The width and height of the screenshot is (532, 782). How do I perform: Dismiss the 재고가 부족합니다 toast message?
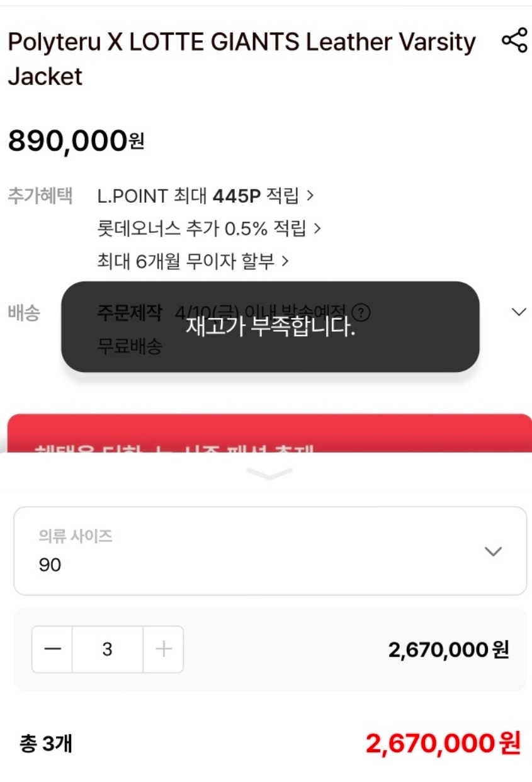point(270,327)
